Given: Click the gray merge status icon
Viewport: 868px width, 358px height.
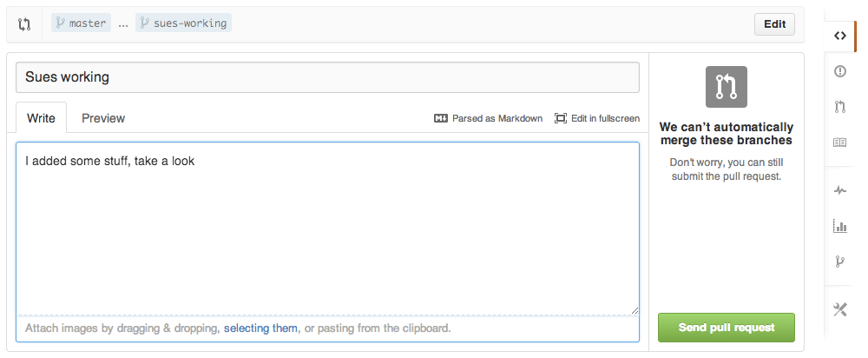Looking at the screenshot, I should coord(726,87).
